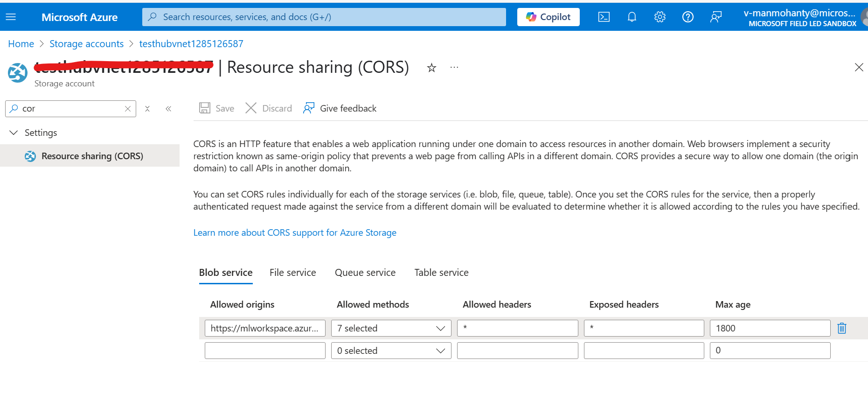Click the Storage account subtitle text
The width and height of the screenshot is (868, 408).
[64, 84]
